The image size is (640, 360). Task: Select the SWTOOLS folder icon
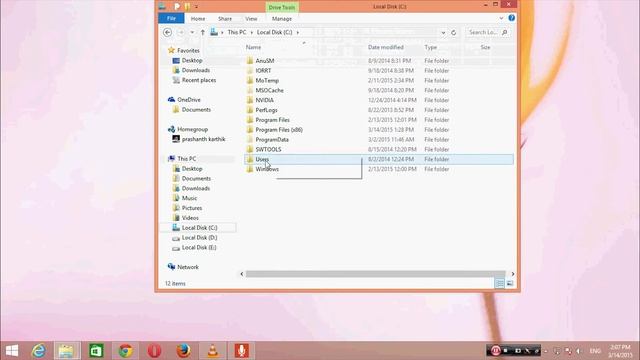pyautogui.click(x=250, y=149)
